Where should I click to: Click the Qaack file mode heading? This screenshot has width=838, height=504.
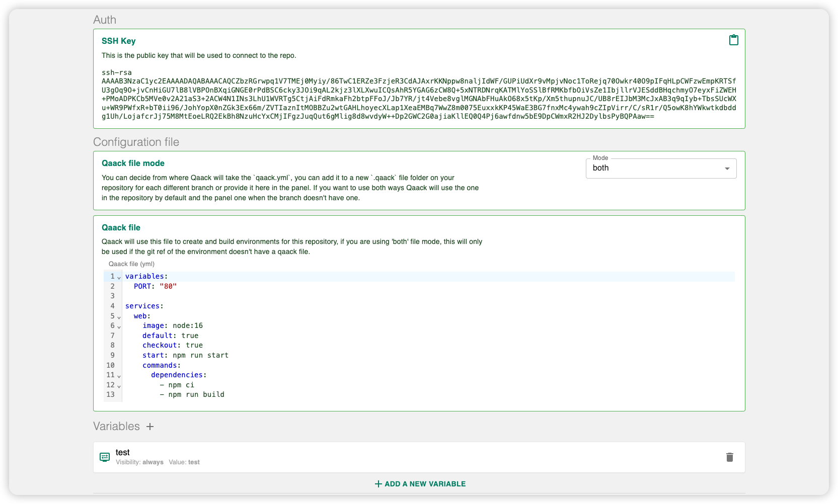[133, 163]
